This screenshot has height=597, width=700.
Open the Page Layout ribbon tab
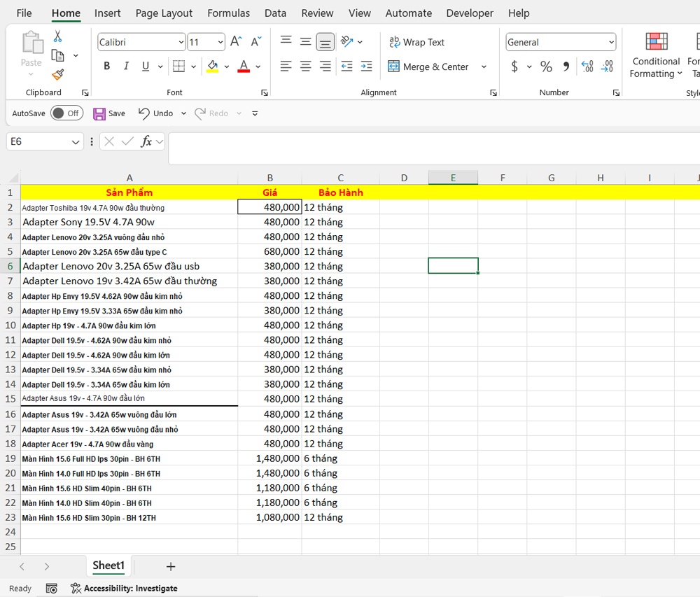[164, 13]
